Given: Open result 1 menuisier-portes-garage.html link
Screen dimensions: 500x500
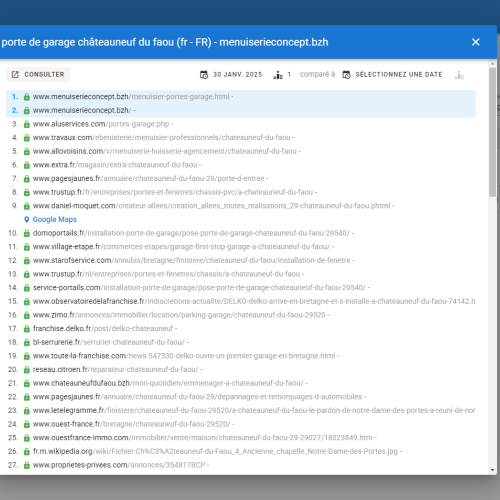Looking at the screenshot, I should point(131,97).
